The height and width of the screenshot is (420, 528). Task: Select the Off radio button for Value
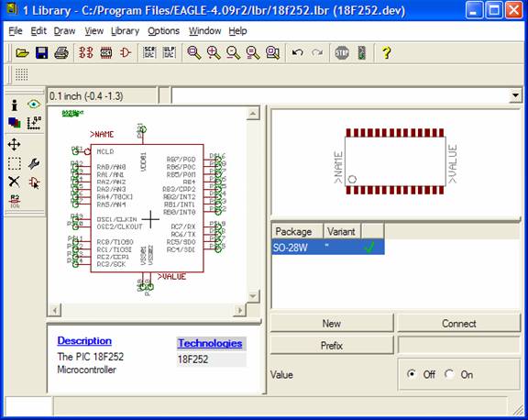412,374
